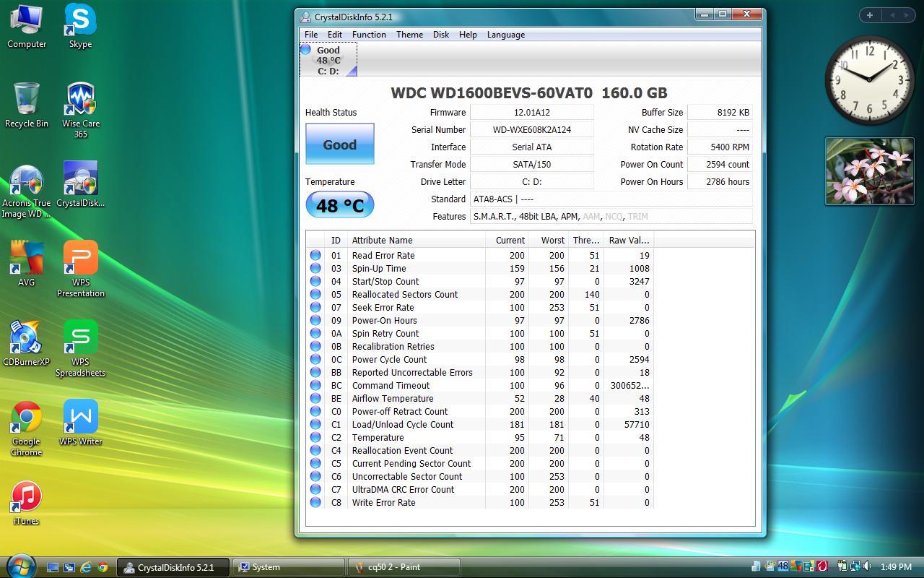This screenshot has width=924, height=578.
Task: Open the Theme menu
Action: 409,35
